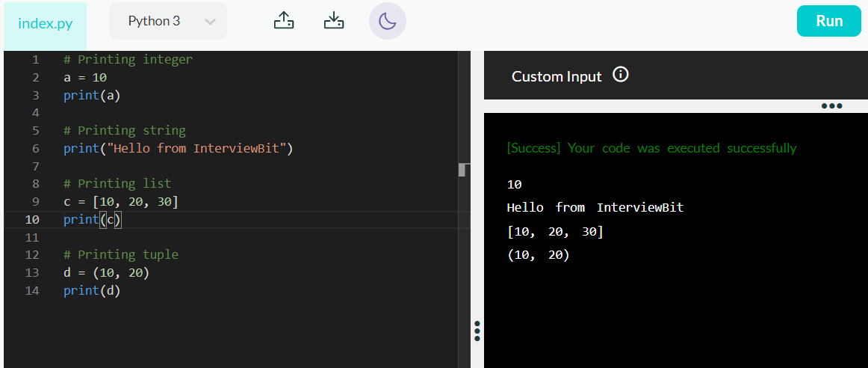
Task: Click the "[10, 20, 30]" output line
Action: pyautogui.click(x=555, y=232)
